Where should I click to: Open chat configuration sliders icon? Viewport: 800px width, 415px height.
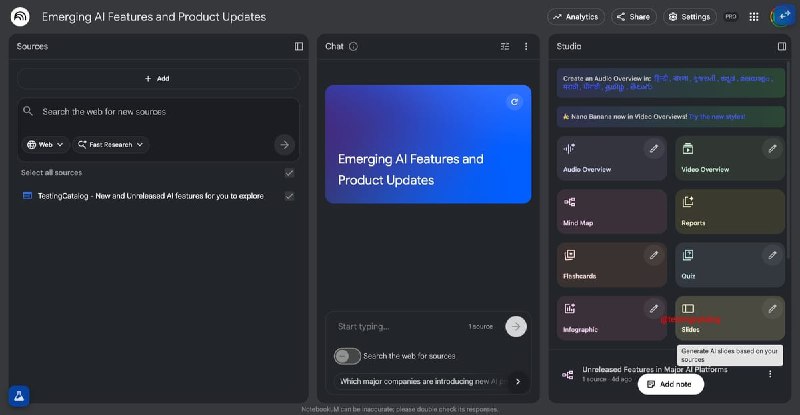[505, 46]
